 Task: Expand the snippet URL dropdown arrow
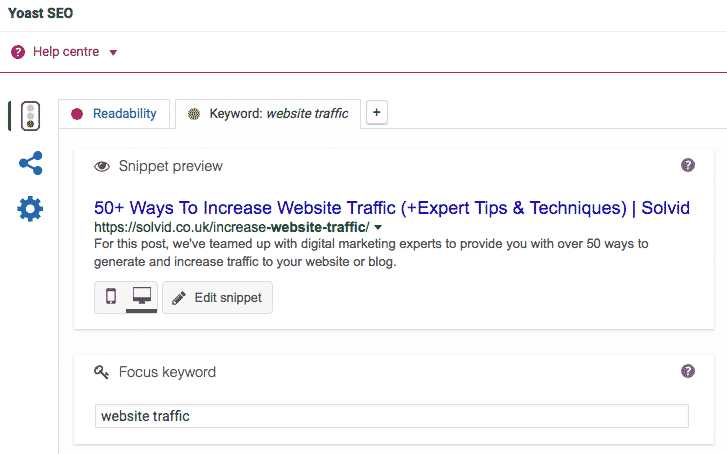coord(378,227)
